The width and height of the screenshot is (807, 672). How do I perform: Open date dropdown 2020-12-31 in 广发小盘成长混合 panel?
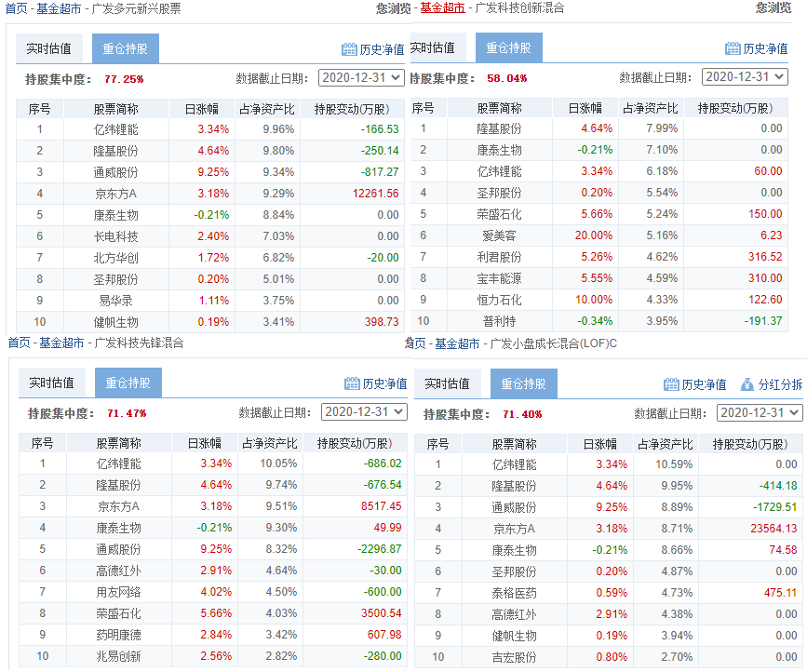click(760, 412)
